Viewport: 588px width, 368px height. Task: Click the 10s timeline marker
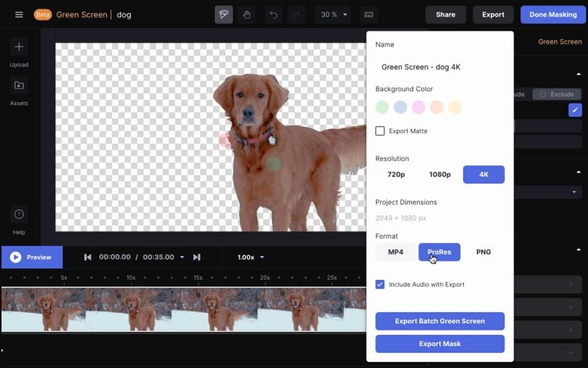tap(131, 278)
